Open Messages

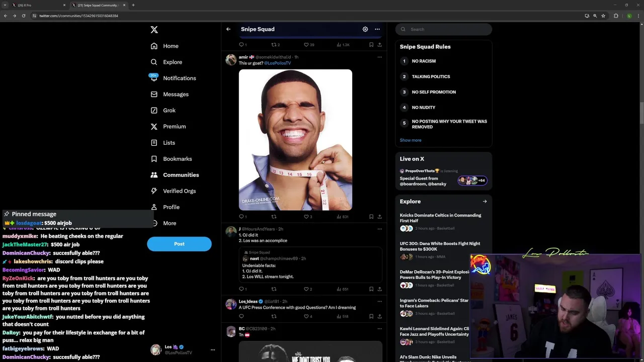click(170, 94)
